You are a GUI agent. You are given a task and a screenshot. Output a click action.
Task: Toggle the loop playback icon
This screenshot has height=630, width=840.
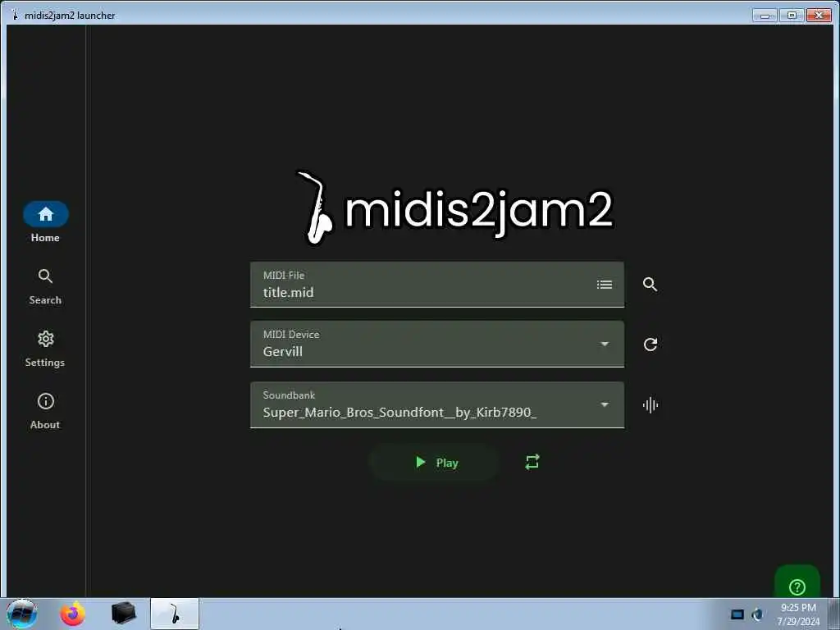(x=532, y=462)
